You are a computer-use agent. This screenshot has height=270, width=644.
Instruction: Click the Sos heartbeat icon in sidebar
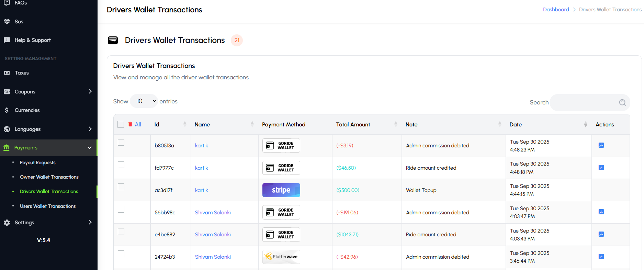point(7,22)
